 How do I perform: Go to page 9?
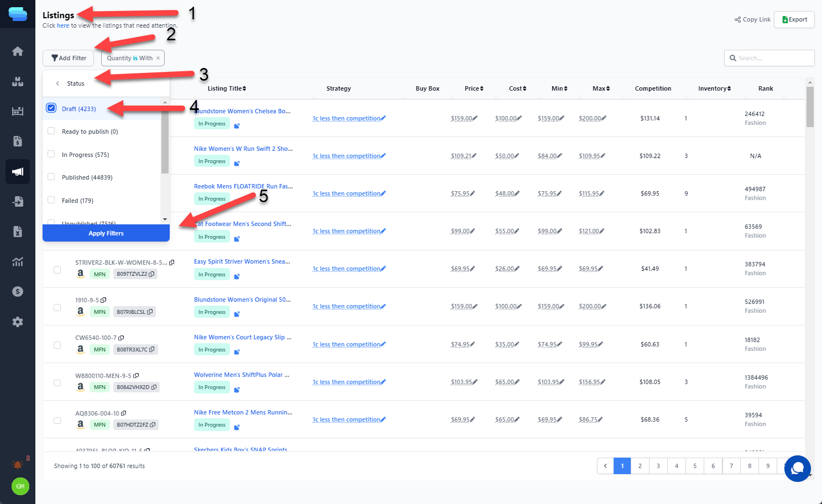[x=768, y=466]
